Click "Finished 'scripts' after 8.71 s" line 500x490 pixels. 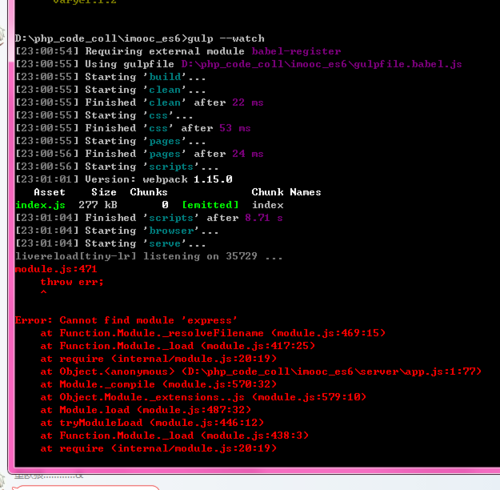click(x=149, y=218)
